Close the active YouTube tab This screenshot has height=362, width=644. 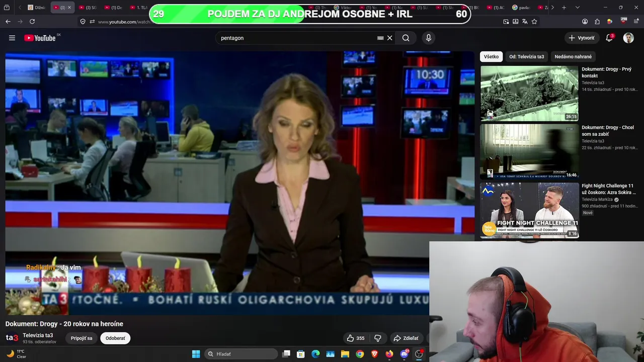coord(69,8)
